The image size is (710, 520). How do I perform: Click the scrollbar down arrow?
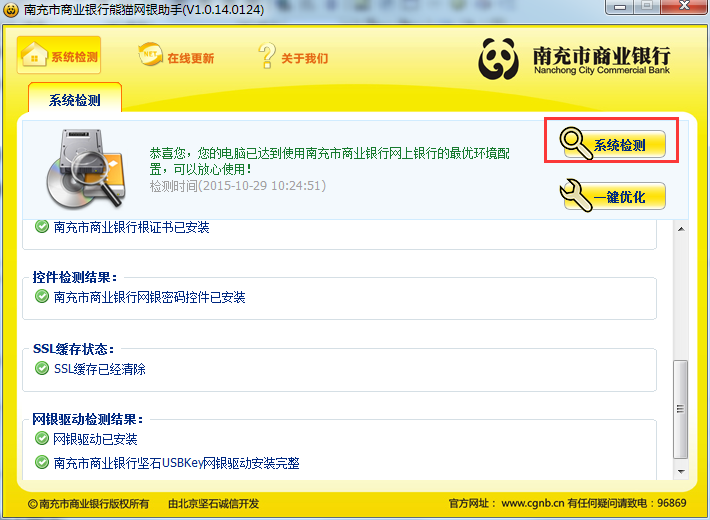tap(681, 472)
